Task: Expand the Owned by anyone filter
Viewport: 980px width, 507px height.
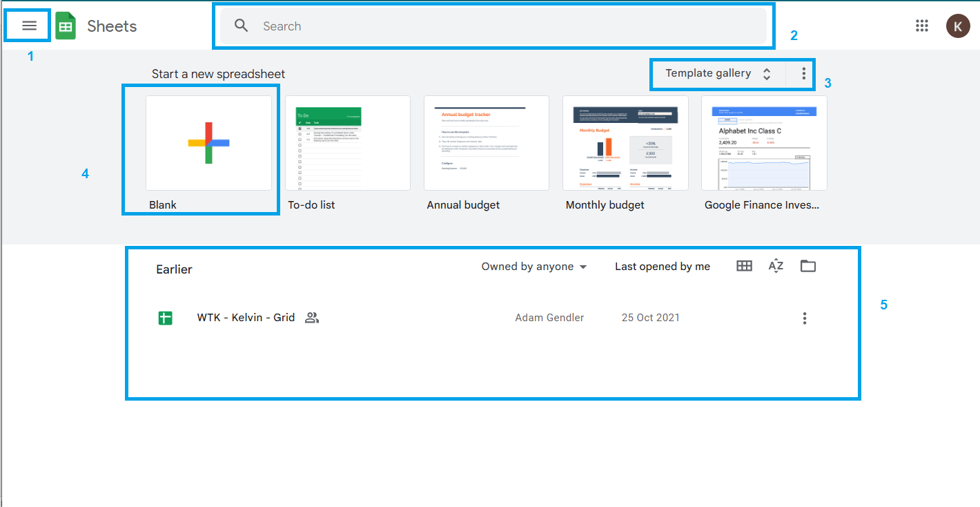Action: (533, 266)
